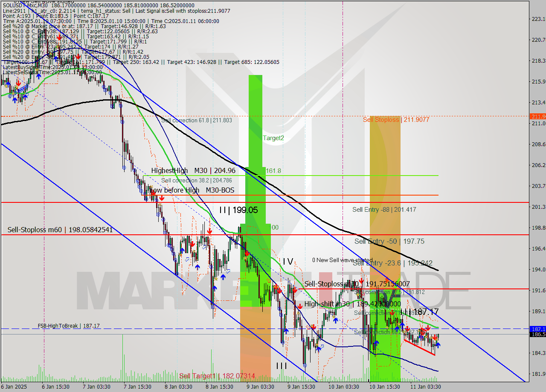Click the 'High-shift m30 | 189.42000000' label

(x=352, y=304)
